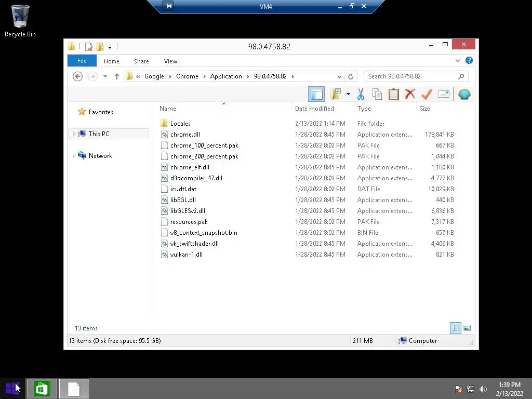This screenshot has height=399, width=532.
Task: Select the libGLESv2.dll file
Action: [x=188, y=211]
